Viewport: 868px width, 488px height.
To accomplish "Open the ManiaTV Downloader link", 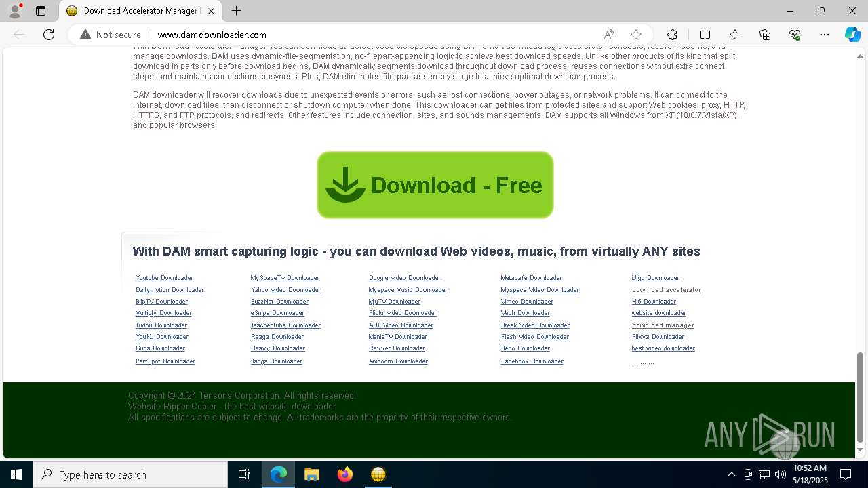I will 398,337.
